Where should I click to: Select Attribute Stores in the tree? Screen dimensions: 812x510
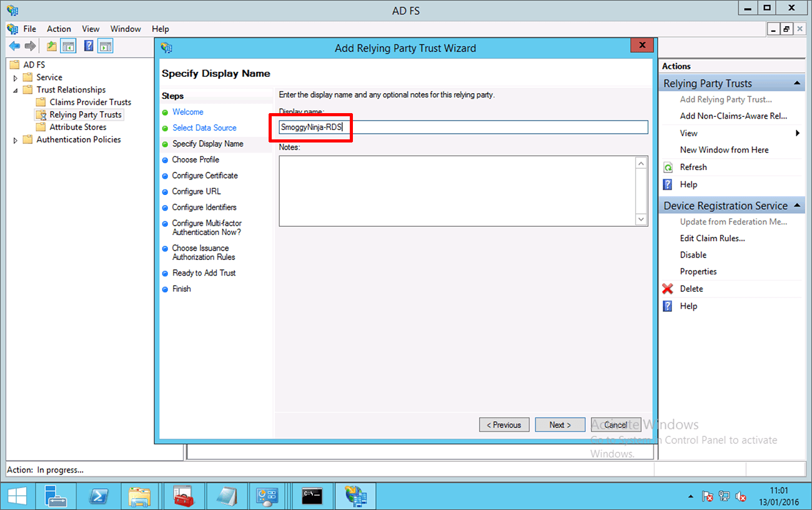coord(78,127)
